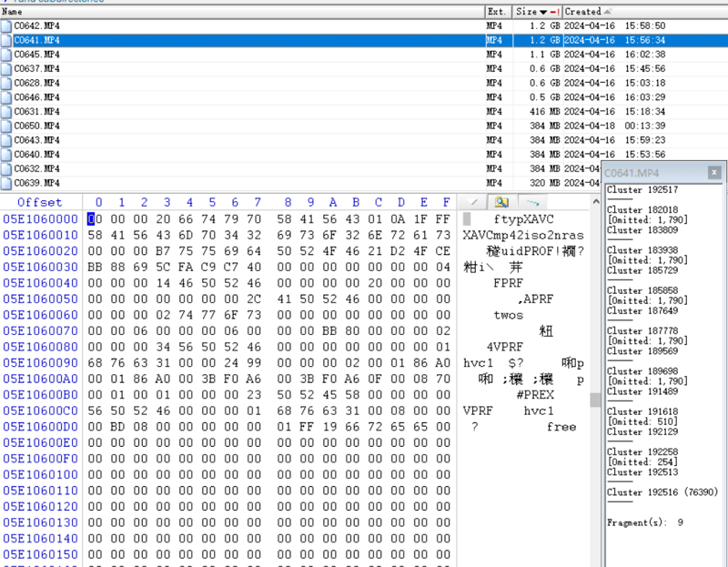Click created time 16:02:38 of C0645.MP4
The image size is (728, 567).
(645, 55)
